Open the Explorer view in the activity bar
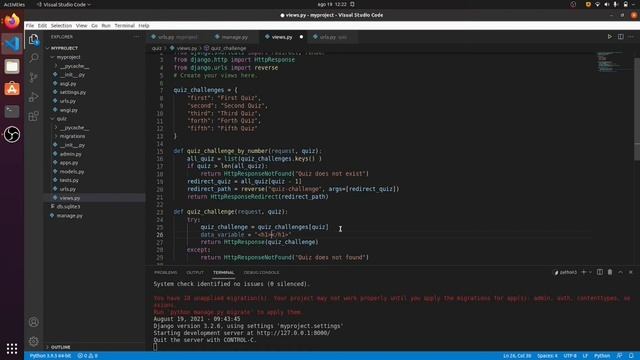640x360 pixels. pyautogui.click(x=34, y=39)
